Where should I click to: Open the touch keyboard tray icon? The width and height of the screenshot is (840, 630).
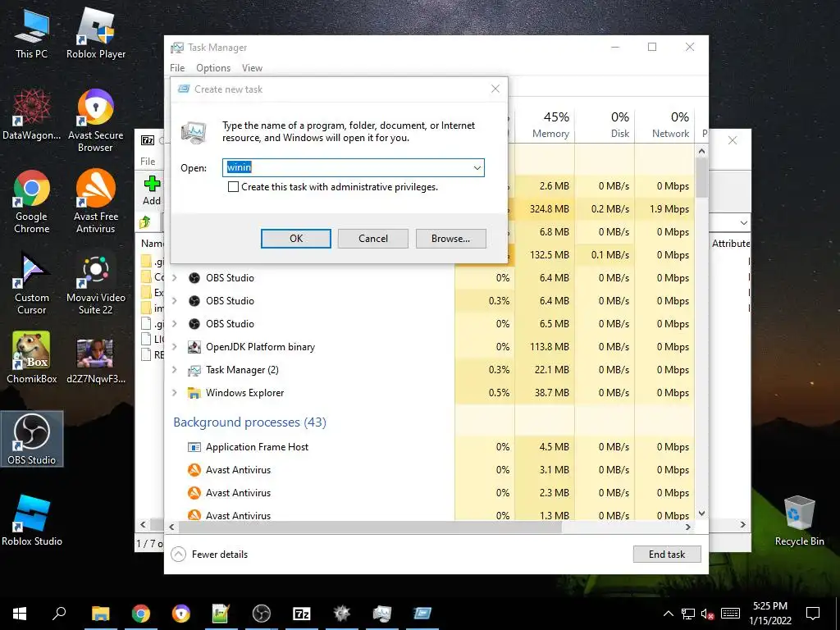pos(730,614)
